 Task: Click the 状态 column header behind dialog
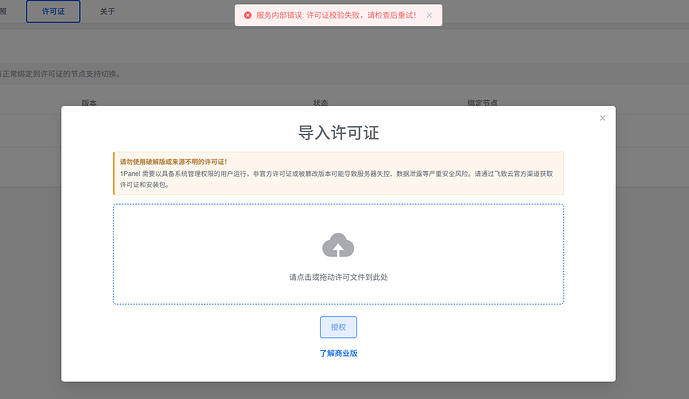tap(320, 103)
